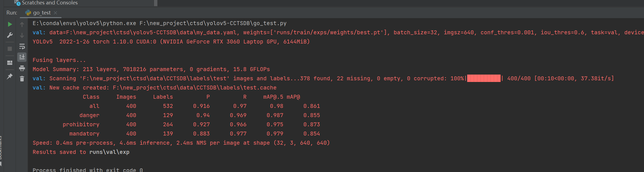
Task: Toggle Scroll to End of console
Action: point(22,57)
